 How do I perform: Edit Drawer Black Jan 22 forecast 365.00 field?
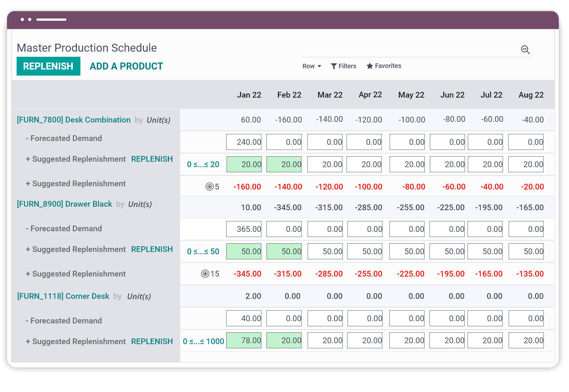click(x=244, y=229)
